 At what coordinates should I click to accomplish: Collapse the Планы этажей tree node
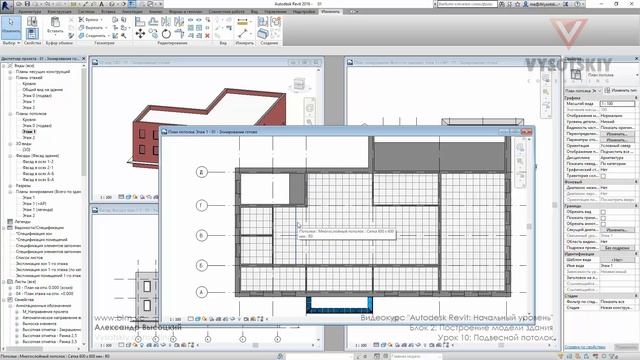point(10,78)
